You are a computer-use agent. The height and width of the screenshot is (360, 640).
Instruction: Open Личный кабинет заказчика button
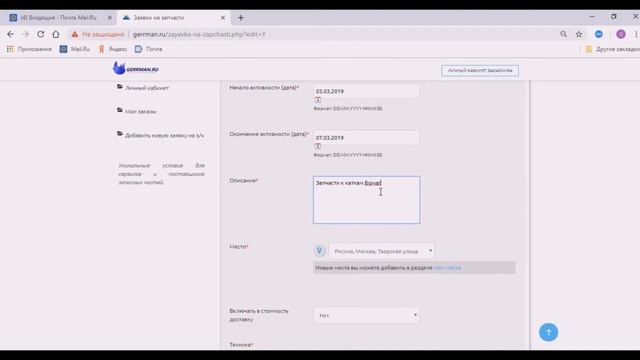[x=480, y=71]
